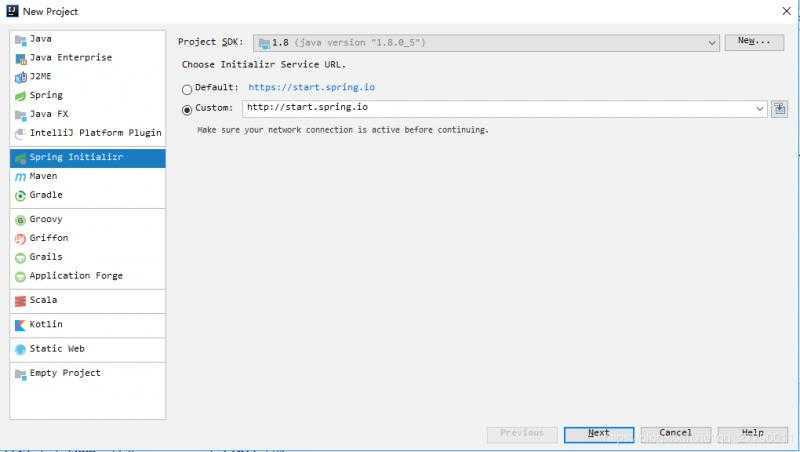Image resolution: width=800 pixels, height=452 pixels.
Task: Click the Java project type icon
Action: pyautogui.click(x=20, y=40)
